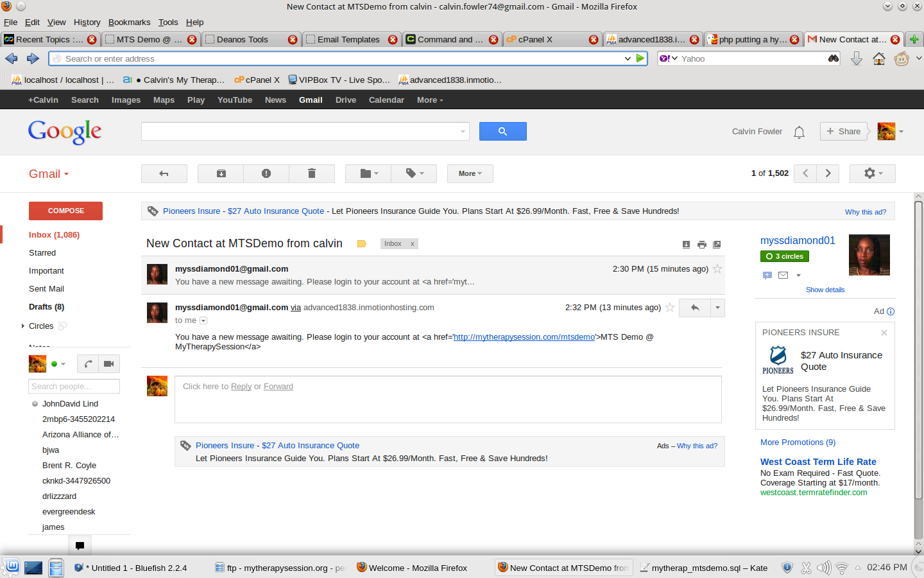Click the green Go arrow in address bar

click(x=640, y=58)
